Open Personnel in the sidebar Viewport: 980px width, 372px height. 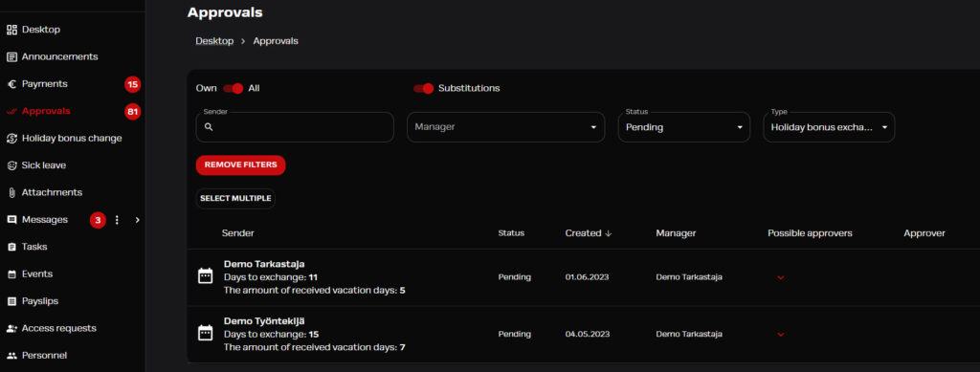pyautogui.click(x=44, y=355)
